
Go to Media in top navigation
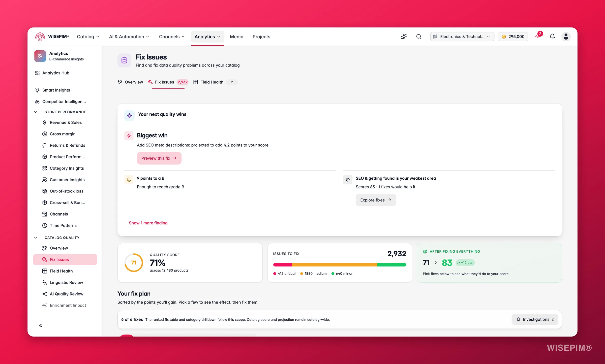click(236, 37)
